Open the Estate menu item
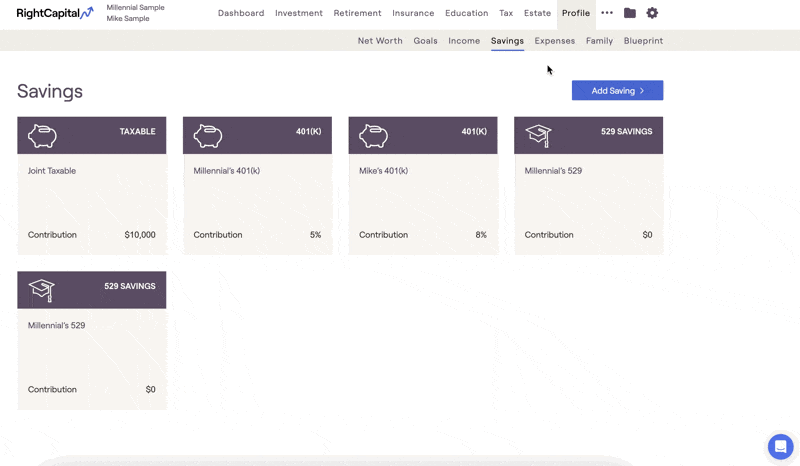Screen dimensions: 800x466 coord(537,13)
